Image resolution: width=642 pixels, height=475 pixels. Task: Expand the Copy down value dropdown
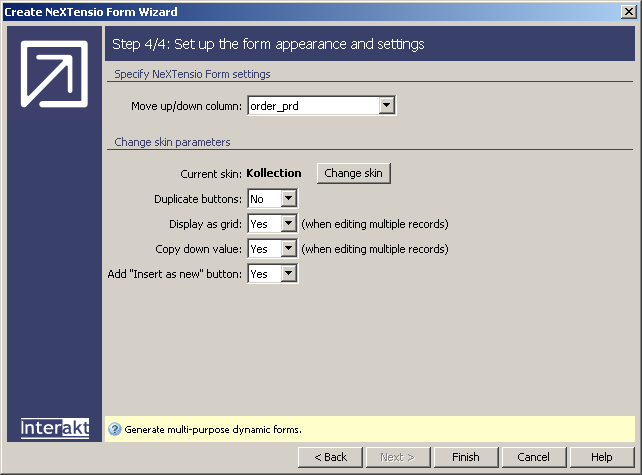tap(288, 248)
